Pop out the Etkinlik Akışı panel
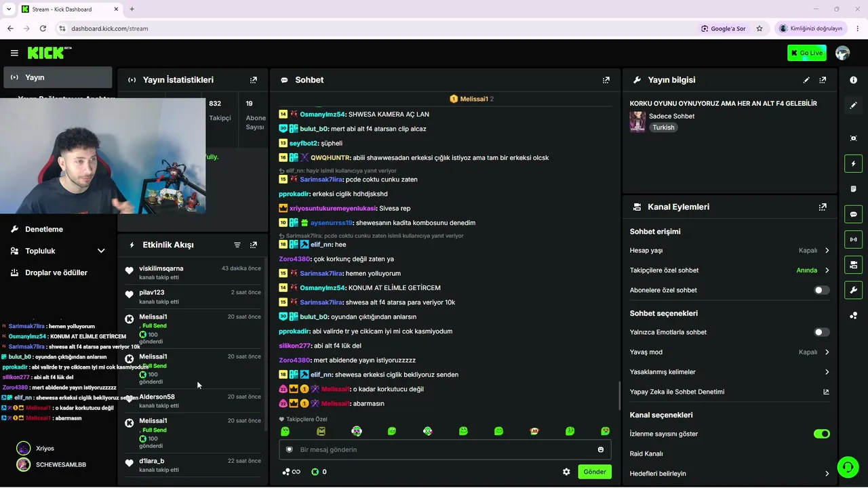Screen dimensions: 868x488 pyautogui.click(x=254, y=245)
